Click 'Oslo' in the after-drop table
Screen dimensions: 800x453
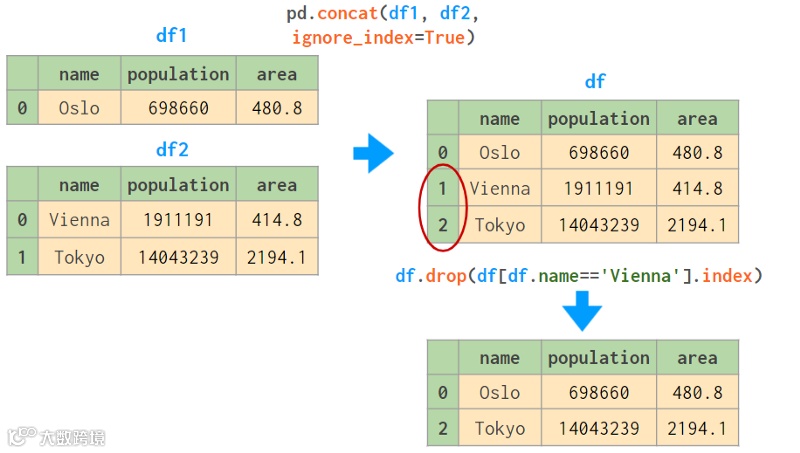pyautogui.click(x=499, y=392)
